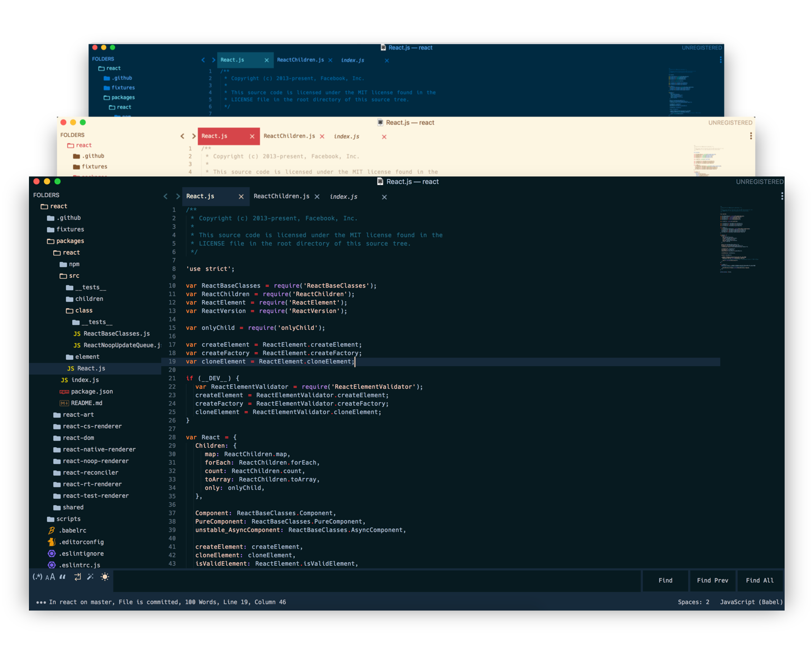Image resolution: width=812 pixels, height=649 pixels.
Task: Open .editorconfig file
Action: point(75,543)
